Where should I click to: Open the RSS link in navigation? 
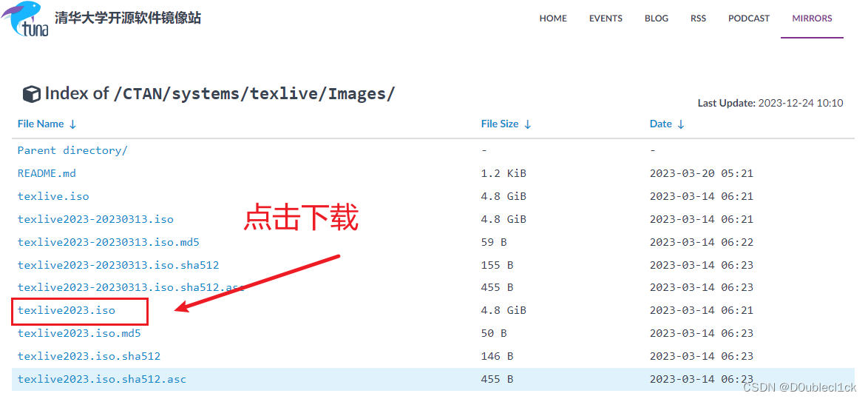[x=698, y=19]
